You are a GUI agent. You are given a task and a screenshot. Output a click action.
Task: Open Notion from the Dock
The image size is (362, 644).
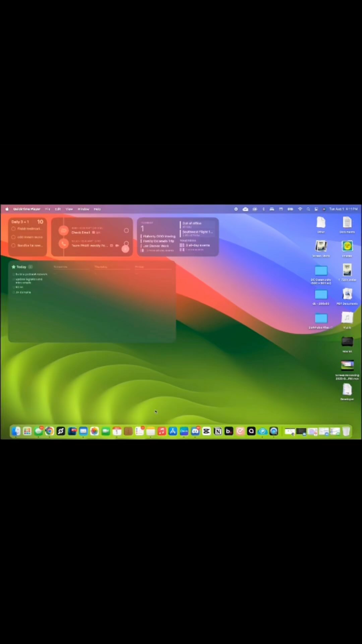click(x=218, y=431)
